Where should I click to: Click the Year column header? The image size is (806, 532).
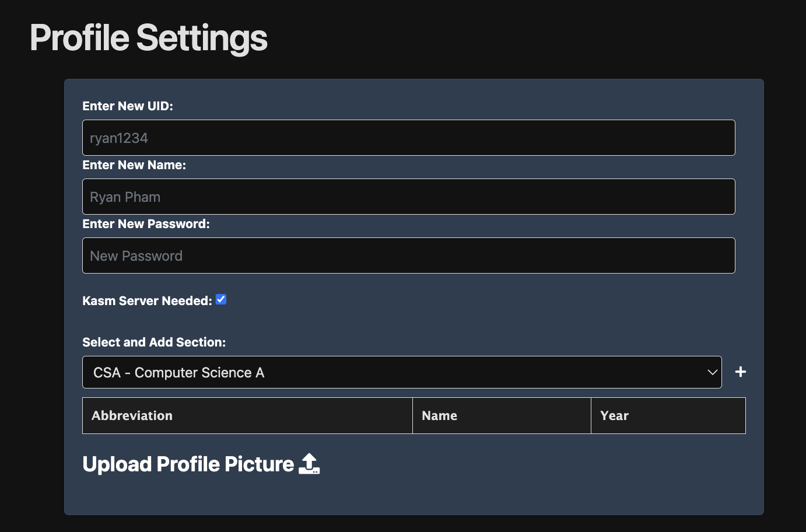point(614,416)
